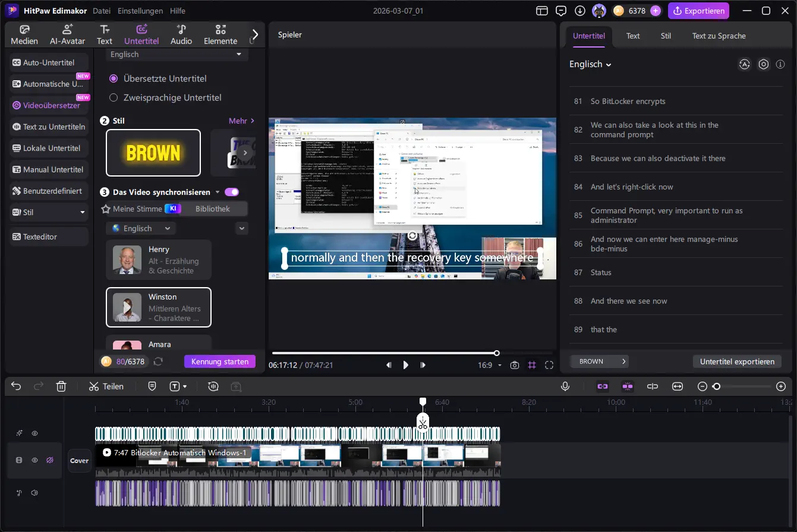This screenshot has width=797, height=532.
Task: Switch to the Text zu Sprache tab
Action: [x=719, y=36]
